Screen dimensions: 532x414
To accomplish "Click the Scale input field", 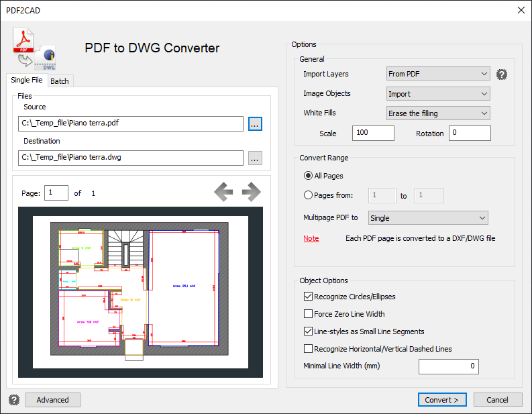I will [373, 133].
